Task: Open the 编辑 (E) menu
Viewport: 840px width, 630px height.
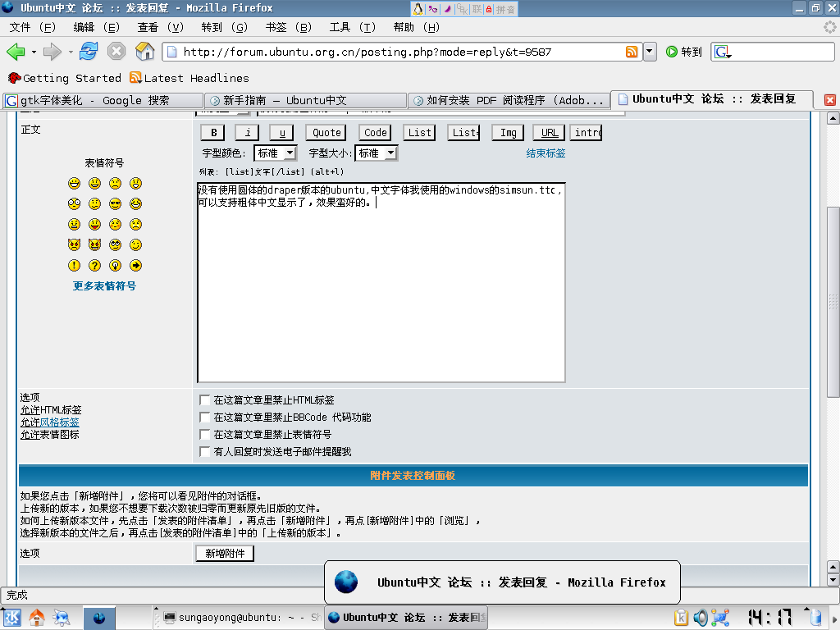Action: 97,27
